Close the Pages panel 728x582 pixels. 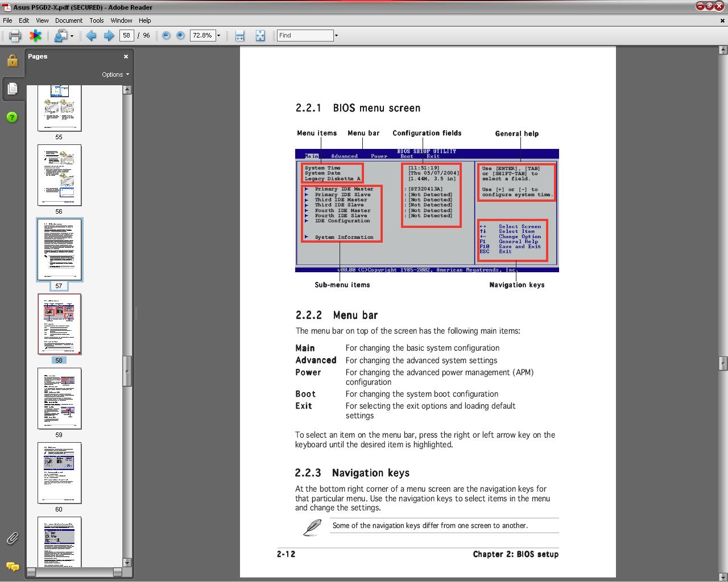126,56
